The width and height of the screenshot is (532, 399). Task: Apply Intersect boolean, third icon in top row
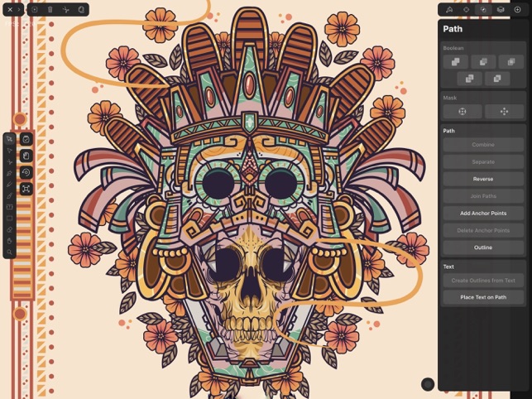point(510,62)
